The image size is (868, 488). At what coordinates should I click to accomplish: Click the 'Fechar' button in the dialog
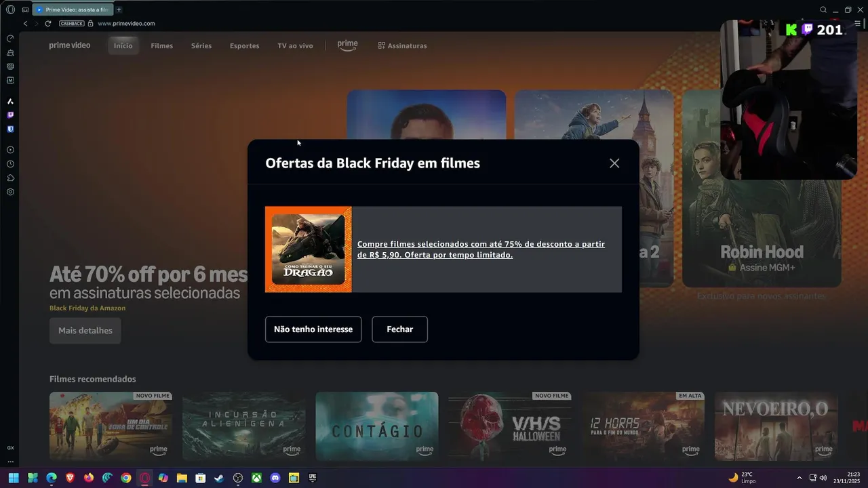click(x=399, y=329)
